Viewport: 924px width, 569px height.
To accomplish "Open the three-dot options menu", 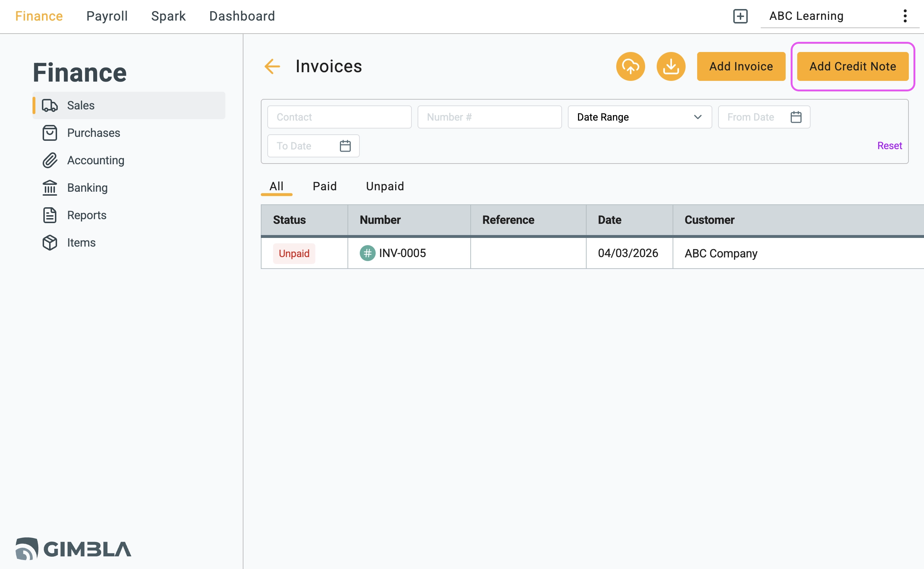I will (x=905, y=16).
